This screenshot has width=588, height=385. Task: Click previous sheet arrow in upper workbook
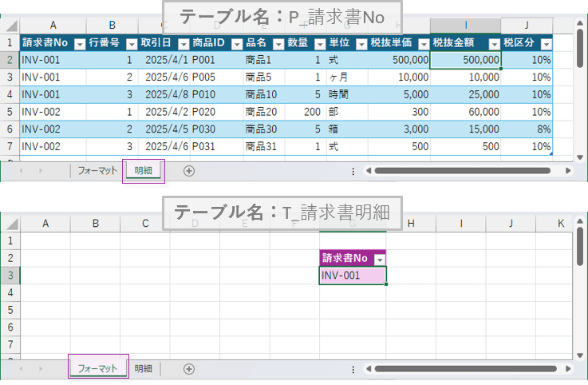21,170
